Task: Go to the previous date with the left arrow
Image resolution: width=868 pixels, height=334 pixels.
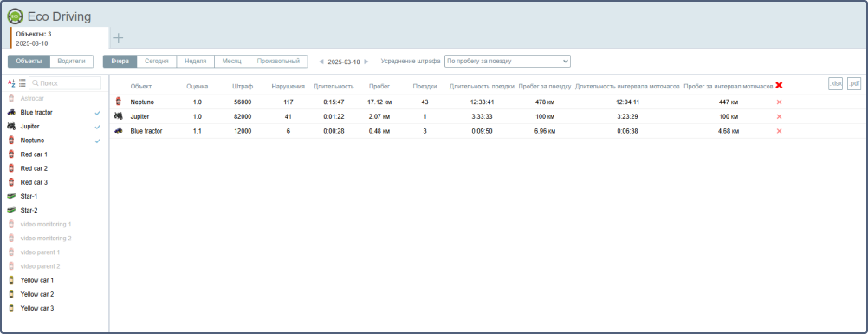Action: [x=321, y=62]
